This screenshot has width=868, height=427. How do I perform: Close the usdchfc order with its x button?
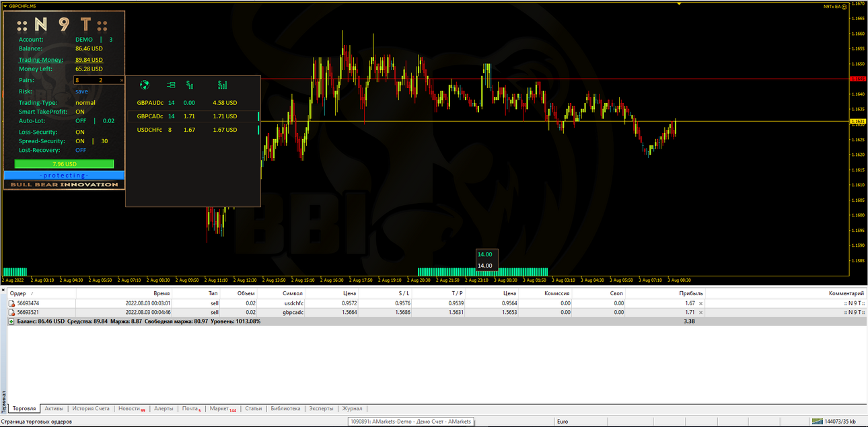[x=700, y=304]
